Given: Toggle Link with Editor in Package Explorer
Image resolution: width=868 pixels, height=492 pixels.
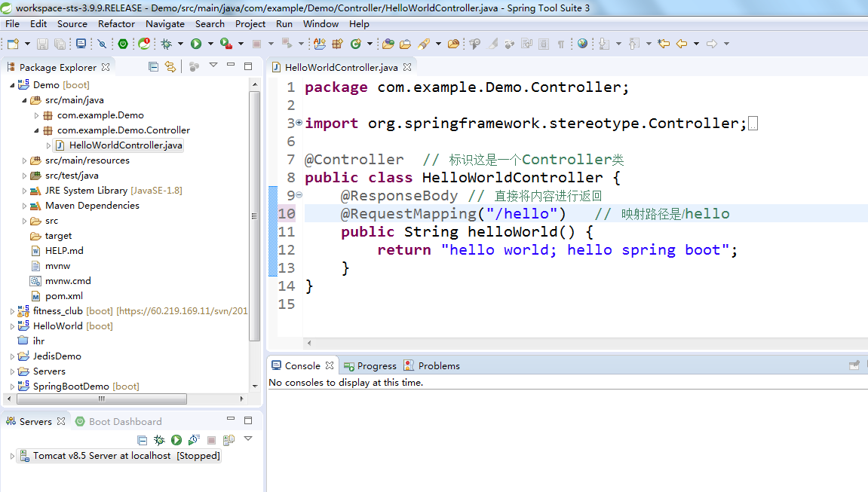Looking at the screenshot, I should [x=170, y=67].
